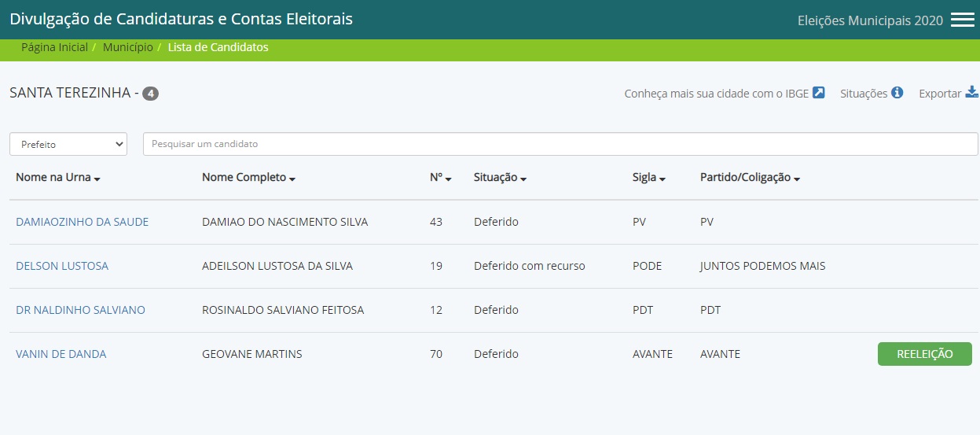This screenshot has height=435, width=980.
Task: Open candidate DELSON LUSTOSA
Action: click(62, 266)
